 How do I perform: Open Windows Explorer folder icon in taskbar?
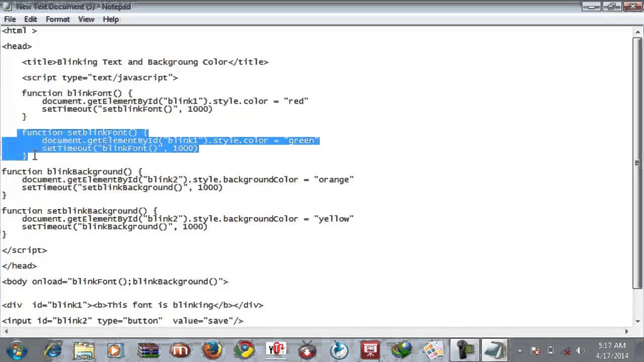pos(84,349)
